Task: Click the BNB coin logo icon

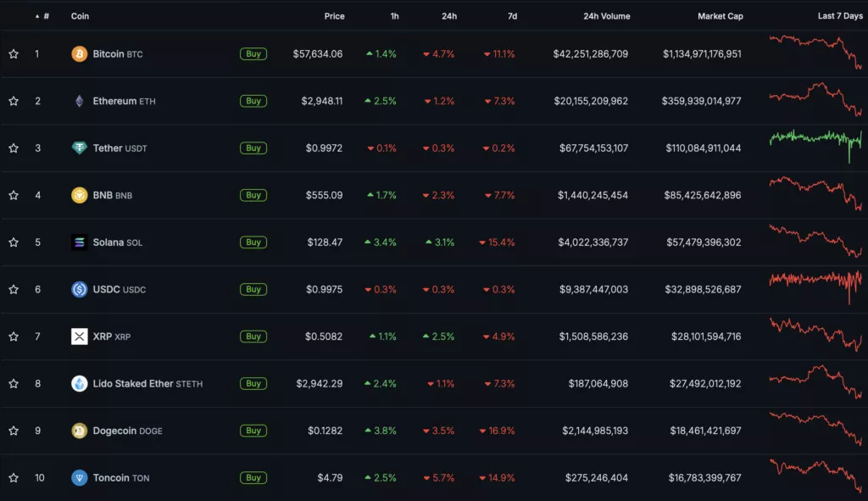Action: (x=79, y=196)
